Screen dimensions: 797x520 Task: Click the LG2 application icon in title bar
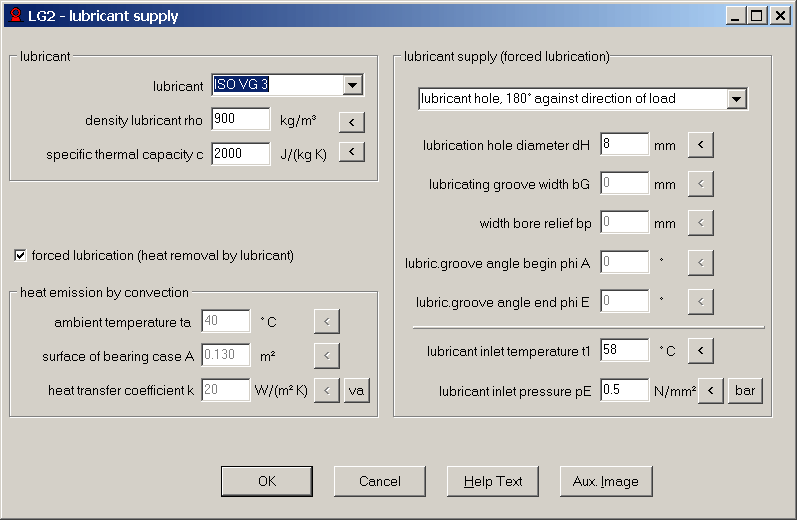pyautogui.click(x=16, y=15)
